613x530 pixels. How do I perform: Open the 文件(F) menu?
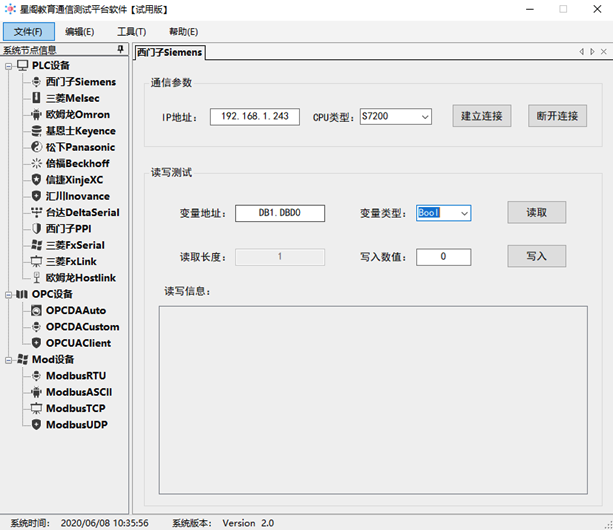coord(27,31)
